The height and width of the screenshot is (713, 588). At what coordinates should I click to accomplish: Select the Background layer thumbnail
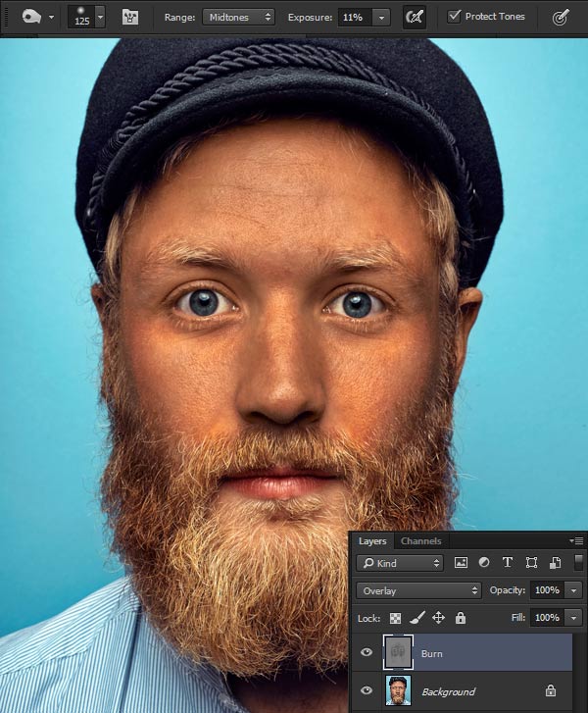(398, 690)
